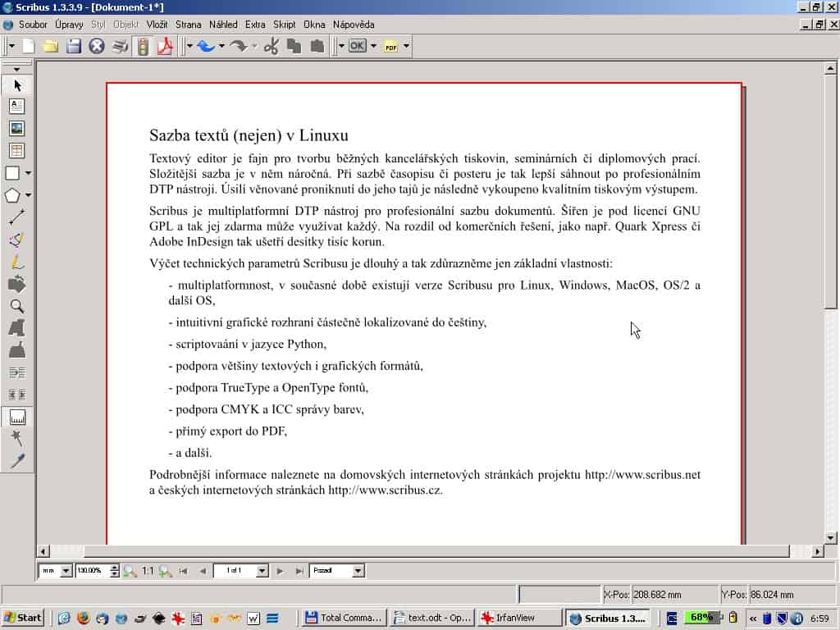Click the vertical scrollbar thumb

click(x=830, y=192)
